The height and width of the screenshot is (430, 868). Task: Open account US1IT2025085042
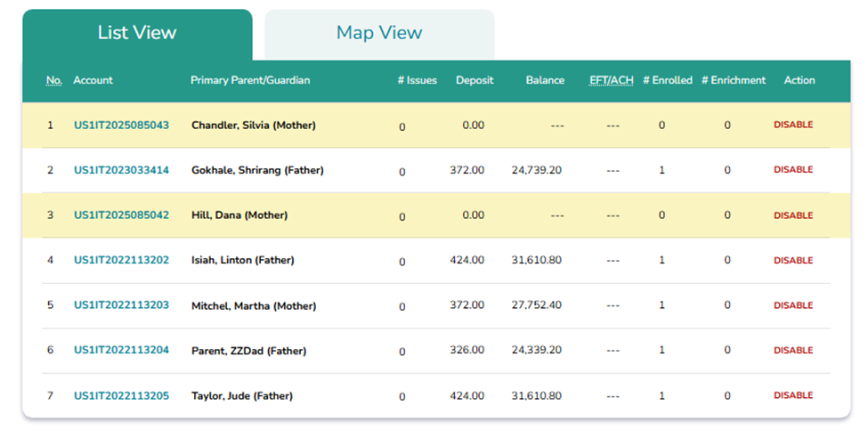(121, 215)
